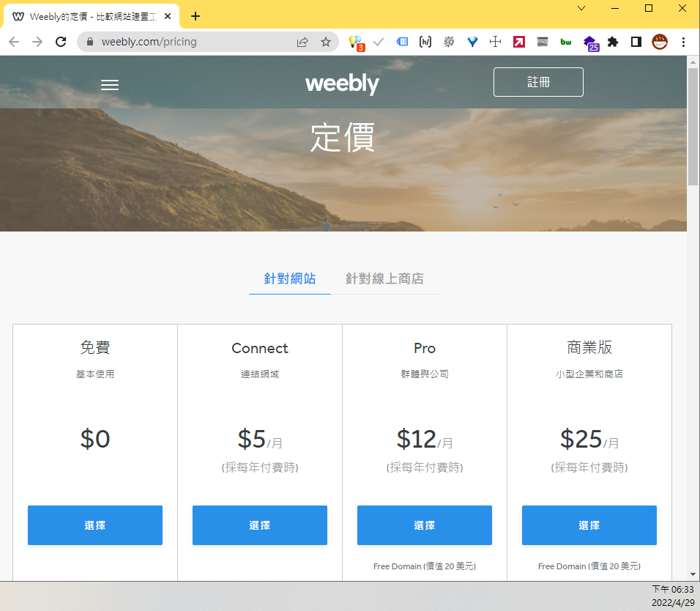This screenshot has width=700, height=611.
Task: Share this page icon in address bar
Action: point(302,42)
